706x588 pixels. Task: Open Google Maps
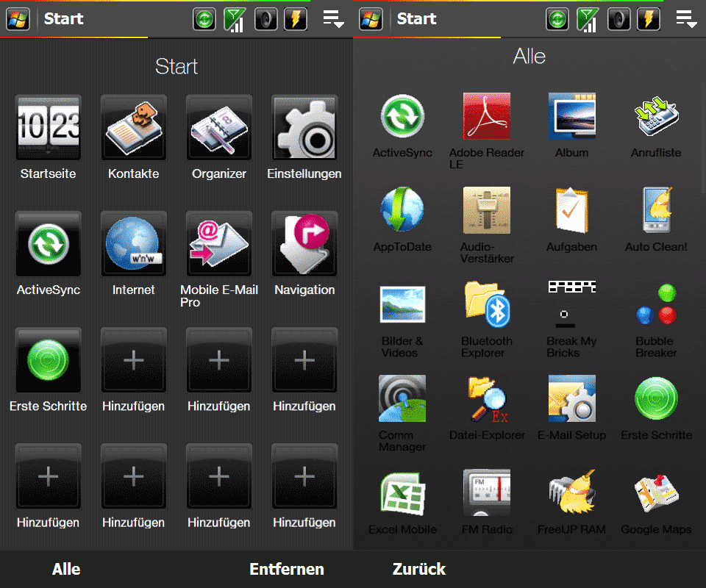656,492
